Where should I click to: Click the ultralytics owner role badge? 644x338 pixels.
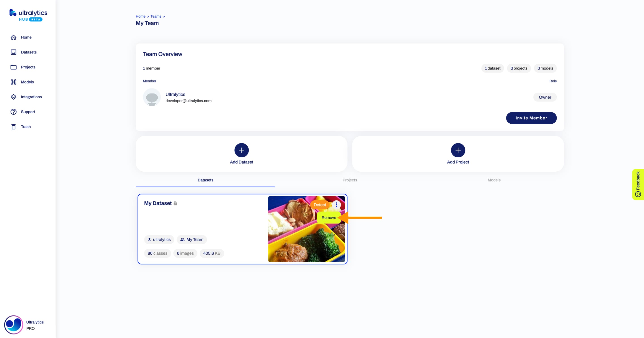(x=545, y=97)
